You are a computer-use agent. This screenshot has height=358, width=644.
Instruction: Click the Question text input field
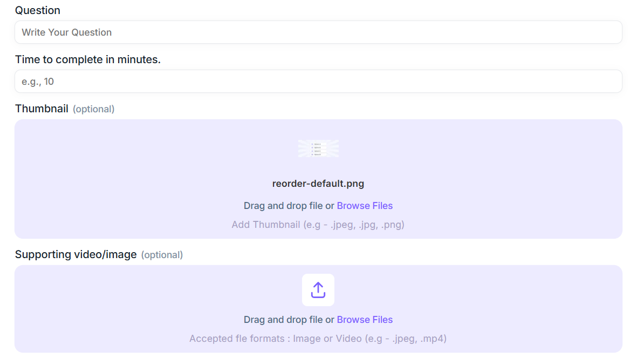click(x=318, y=32)
